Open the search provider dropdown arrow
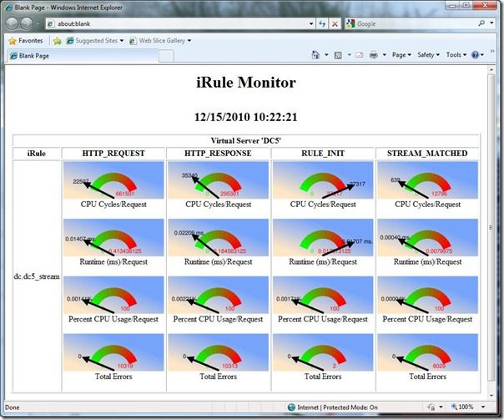The width and height of the screenshot is (504, 420). click(491, 23)
